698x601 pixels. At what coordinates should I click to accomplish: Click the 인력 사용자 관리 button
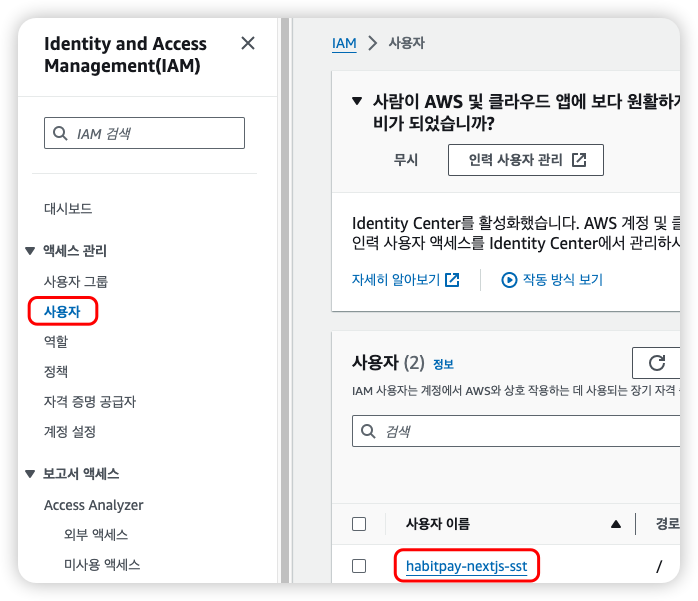click(x=525, y=160)
